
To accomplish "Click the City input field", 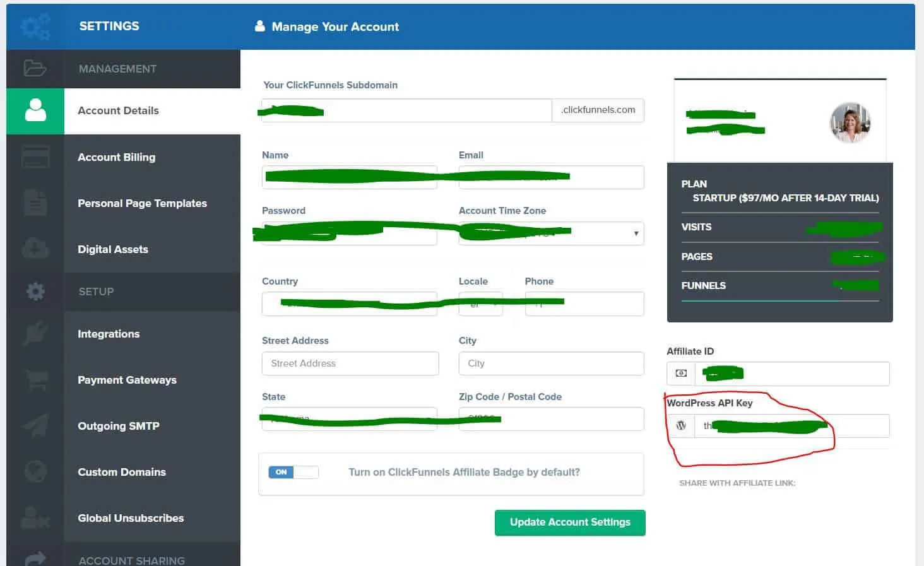I will (x=551, y=363).
